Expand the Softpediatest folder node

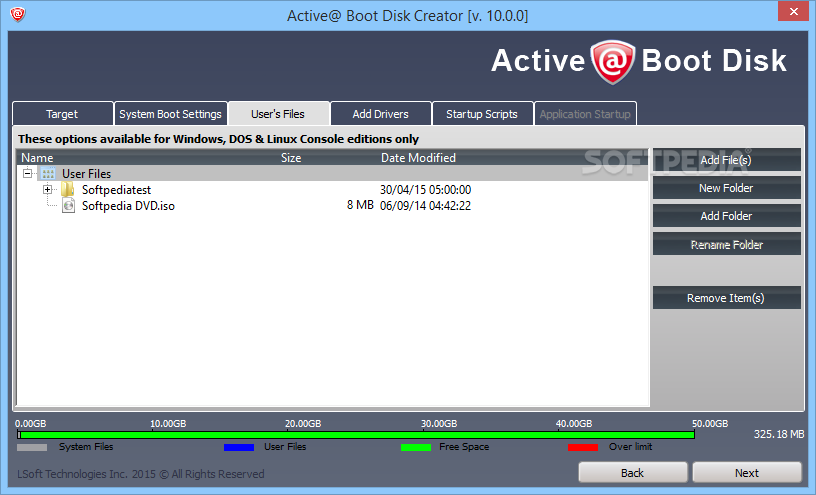coord(47,189)
